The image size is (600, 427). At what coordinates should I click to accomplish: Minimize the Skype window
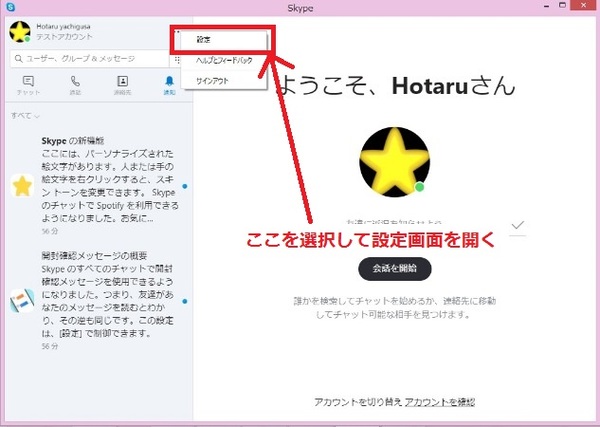(546, 6)
